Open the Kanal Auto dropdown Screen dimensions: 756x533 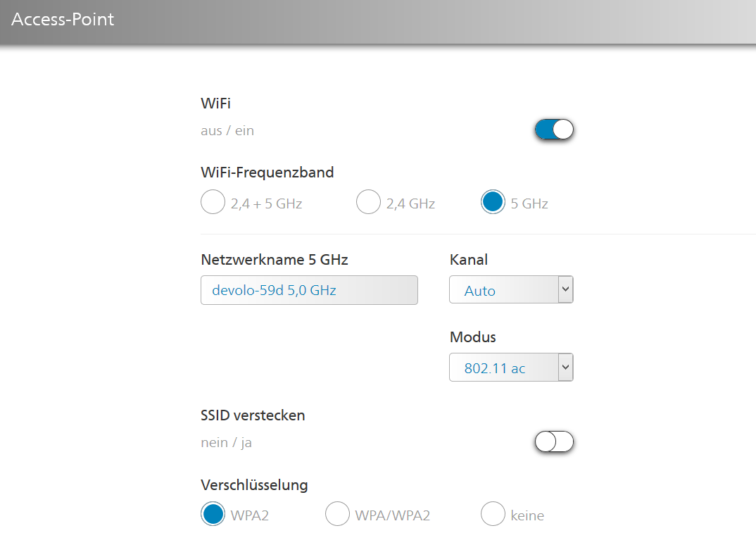coord(511,289)
